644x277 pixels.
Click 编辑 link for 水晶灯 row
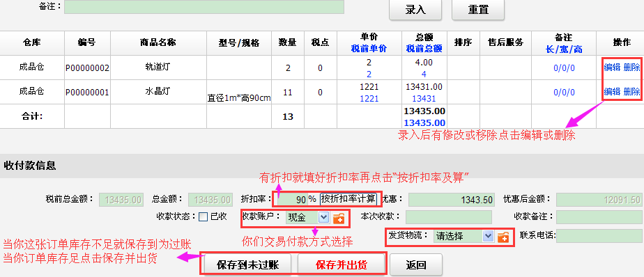point(612,92)
